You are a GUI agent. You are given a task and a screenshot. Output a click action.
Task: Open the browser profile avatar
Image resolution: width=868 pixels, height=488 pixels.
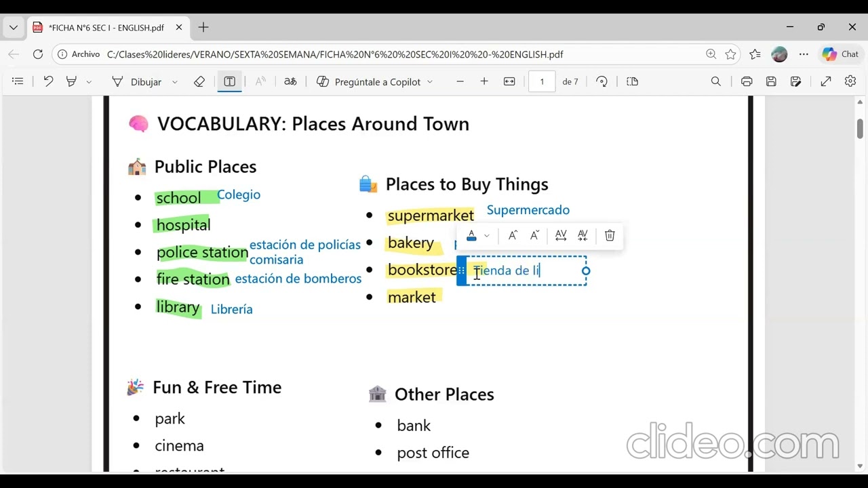coord(779,54)
